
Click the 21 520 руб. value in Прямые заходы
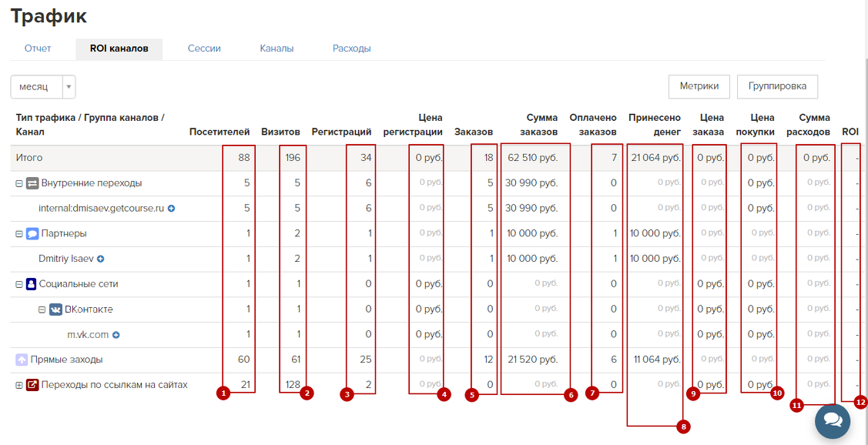pyautogui.click(x=533, y=360)
